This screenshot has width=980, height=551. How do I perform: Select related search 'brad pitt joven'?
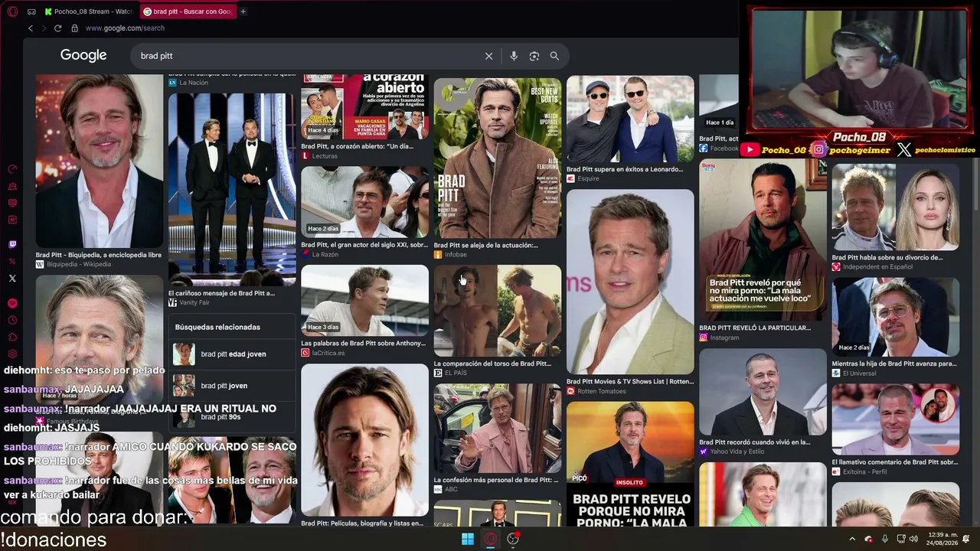(232, 386)
